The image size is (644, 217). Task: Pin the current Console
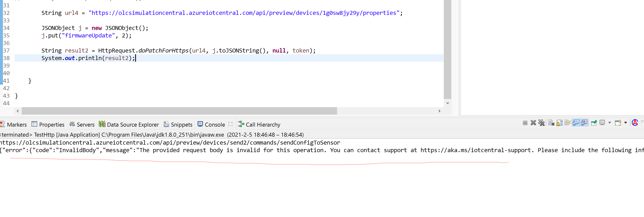(594, 123)
